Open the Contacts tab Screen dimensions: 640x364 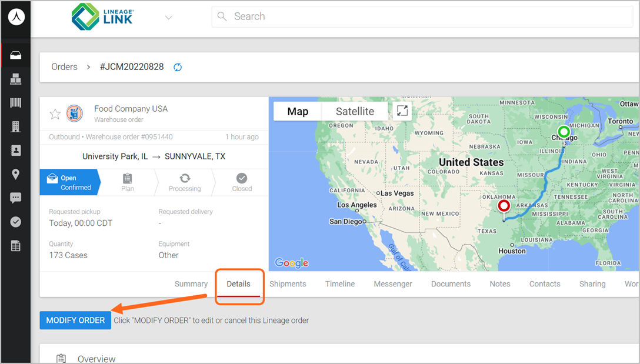[x=545, y=284]
